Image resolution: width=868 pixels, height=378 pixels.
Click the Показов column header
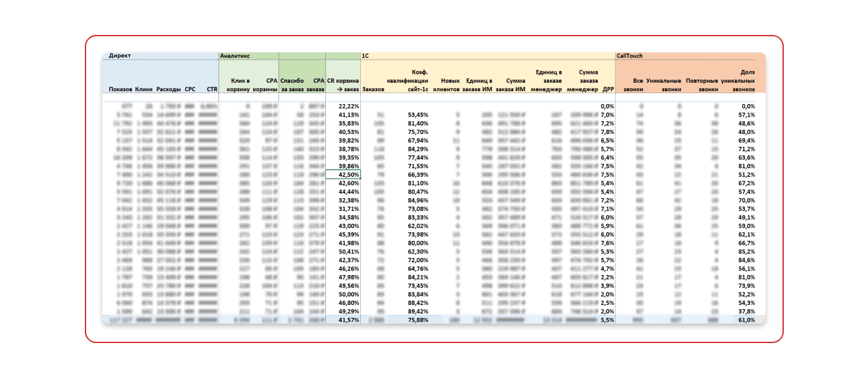(120, 89)
